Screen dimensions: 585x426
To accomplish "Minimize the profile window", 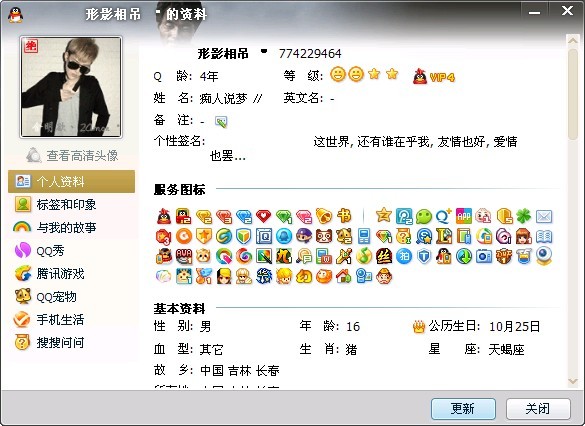I will [x=535, y=12].
